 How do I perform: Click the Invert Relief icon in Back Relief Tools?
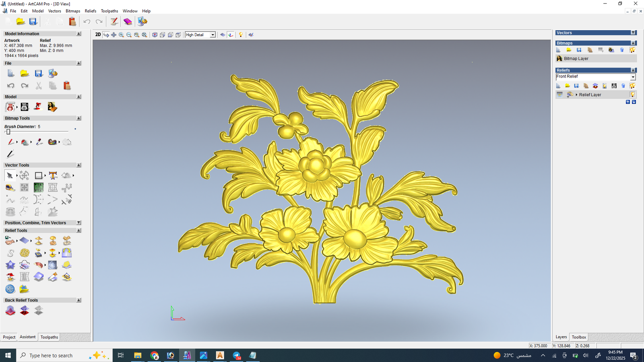25,311
